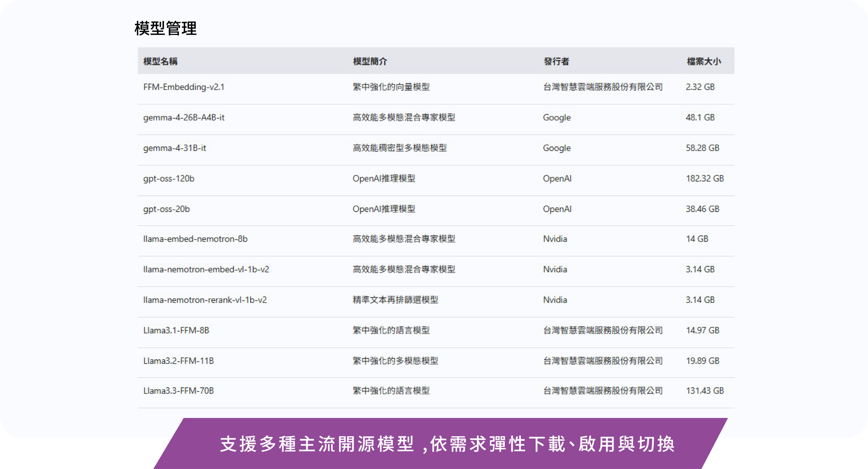Click the 模型名稱 column header
This screenshot has width=868, height=469.
click(x=160, y=61)
